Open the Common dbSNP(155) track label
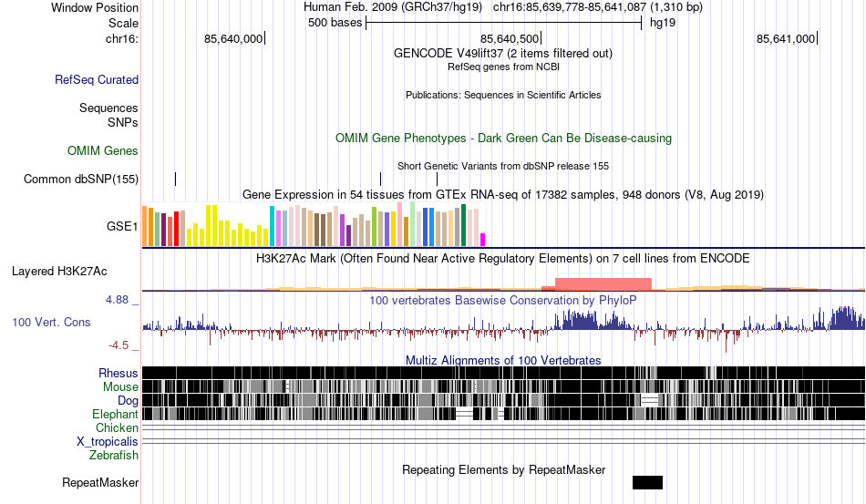Viewport: 866px width, 504px height. (x=81, y=179)
